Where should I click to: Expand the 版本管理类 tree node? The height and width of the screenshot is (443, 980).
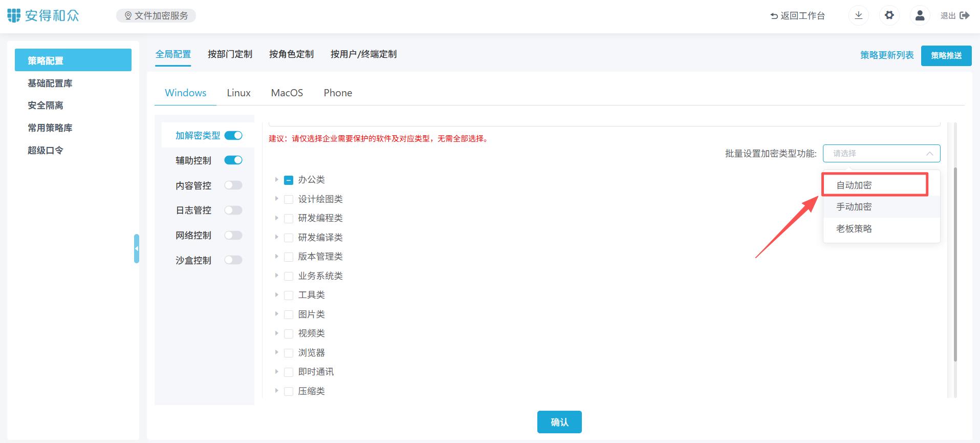pos(276,257)
